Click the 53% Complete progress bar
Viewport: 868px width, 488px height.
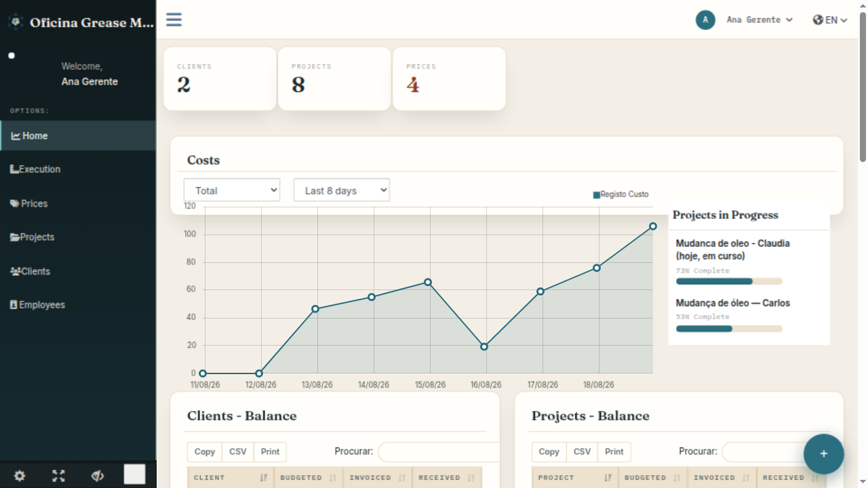click(x=729, y=329)
